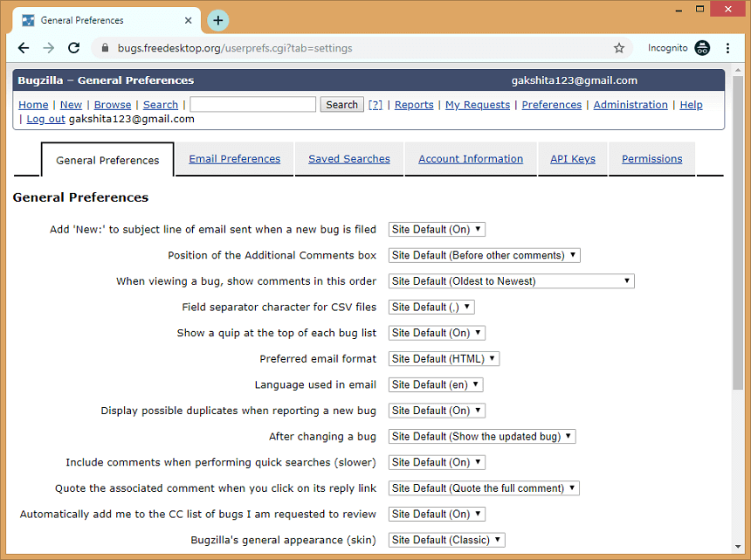Open a new browser tab

(x=218, y=21)
